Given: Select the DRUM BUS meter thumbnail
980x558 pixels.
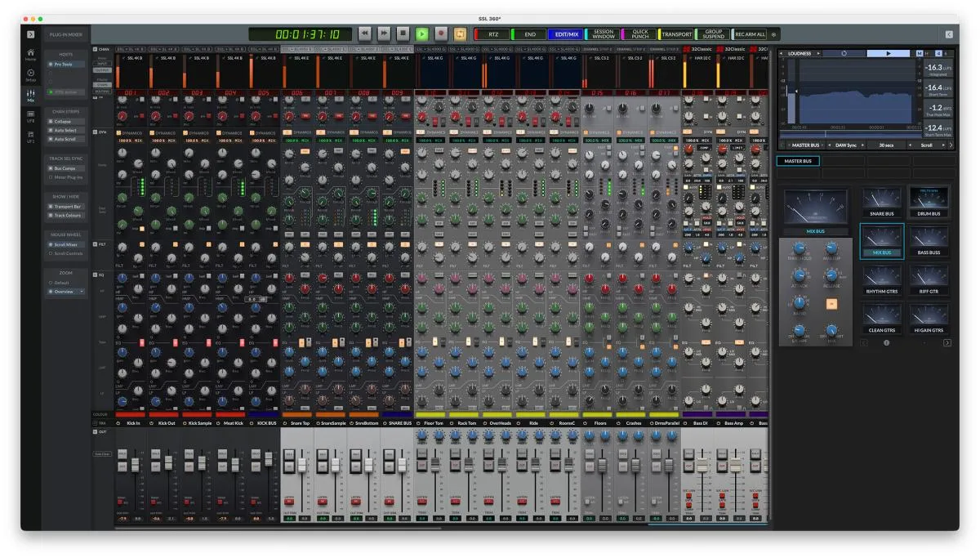Looking at the screenshot, I should pyautogui.click(x=929, y=202).
